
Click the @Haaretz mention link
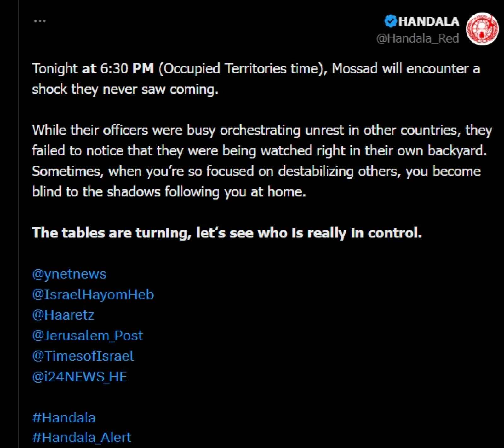(63, 315)
